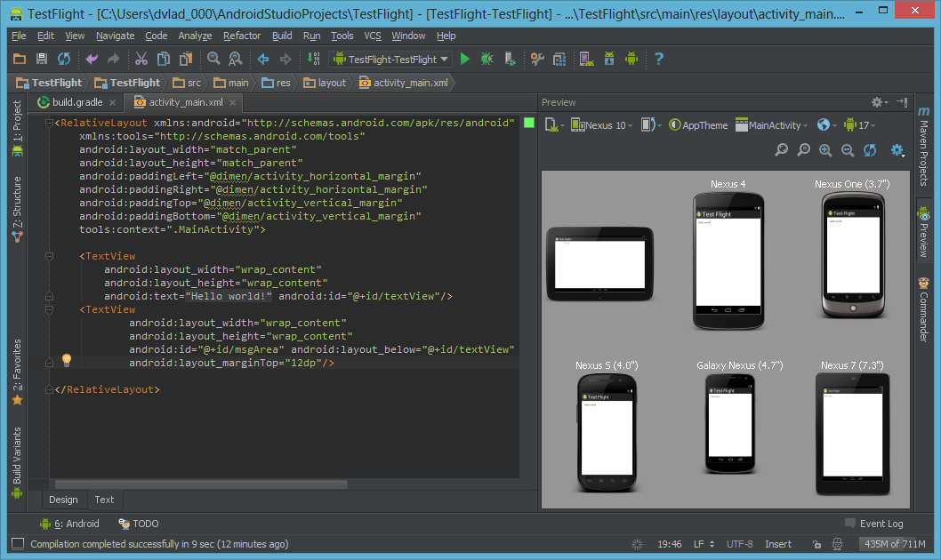Click the Save All floppy disk icon
Viewport: 941px width, 560px height.
42,59
